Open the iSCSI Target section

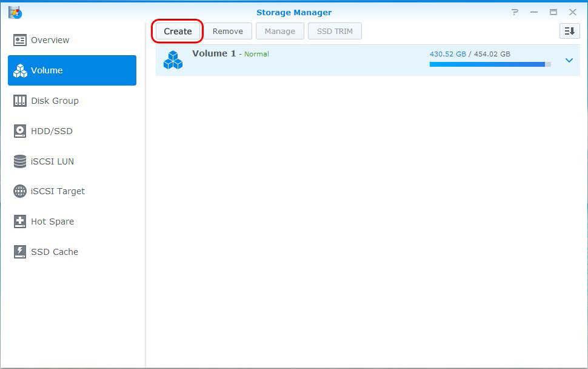72,191
